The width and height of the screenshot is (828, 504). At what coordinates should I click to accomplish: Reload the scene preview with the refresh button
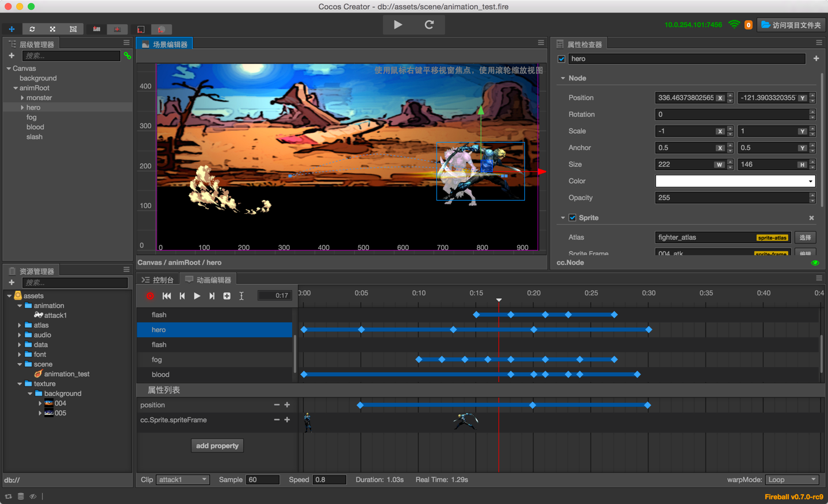429,25
